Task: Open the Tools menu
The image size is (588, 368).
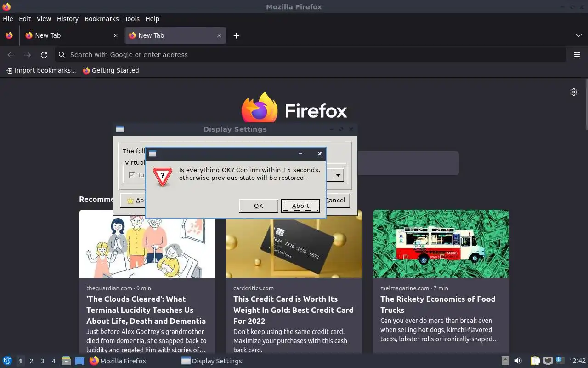Action: click(x=132, y=19)
